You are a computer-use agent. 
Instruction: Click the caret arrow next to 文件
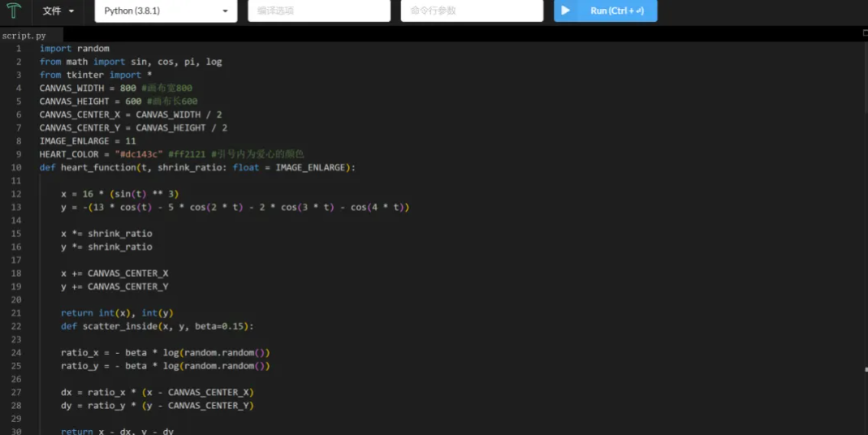tap(71, 11)
